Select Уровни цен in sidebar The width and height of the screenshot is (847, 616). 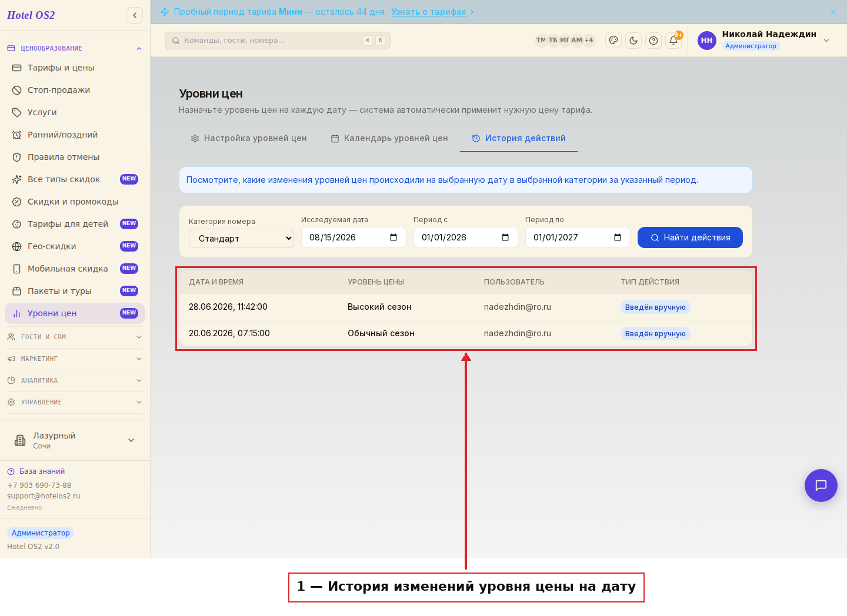75,313
